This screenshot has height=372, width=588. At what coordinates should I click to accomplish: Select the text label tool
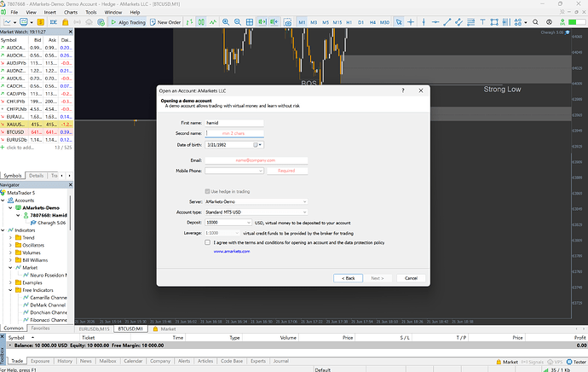(x=482, y=22)
